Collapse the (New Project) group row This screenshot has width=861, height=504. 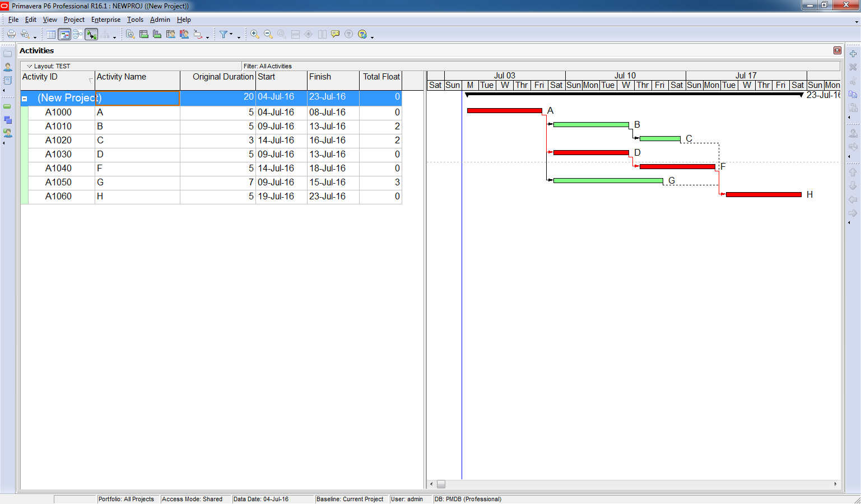click(x=25, y=99)
